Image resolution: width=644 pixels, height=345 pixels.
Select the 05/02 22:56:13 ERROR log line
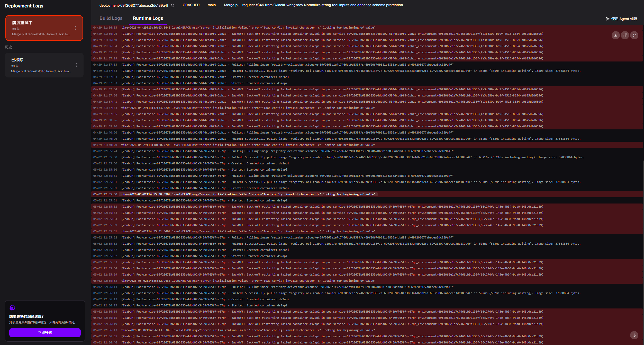[367, 330]
